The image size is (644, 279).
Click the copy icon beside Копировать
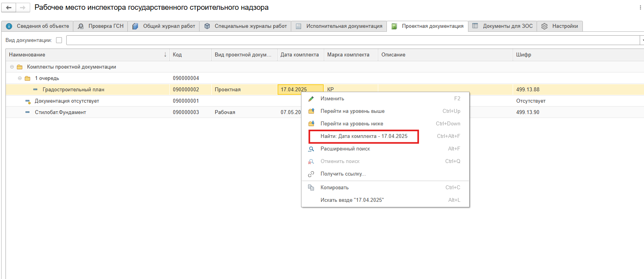click(x=311, y=188)
